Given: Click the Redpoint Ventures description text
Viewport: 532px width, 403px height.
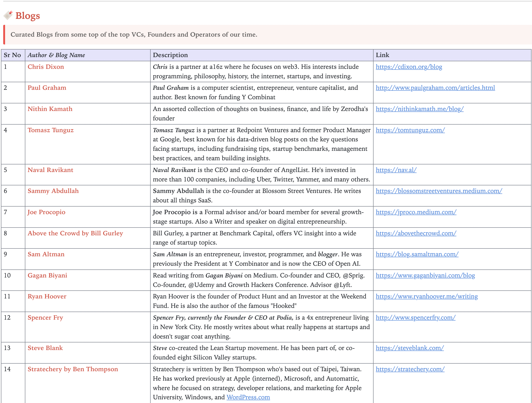Looking at the screenshot, I should click(262, 144).
